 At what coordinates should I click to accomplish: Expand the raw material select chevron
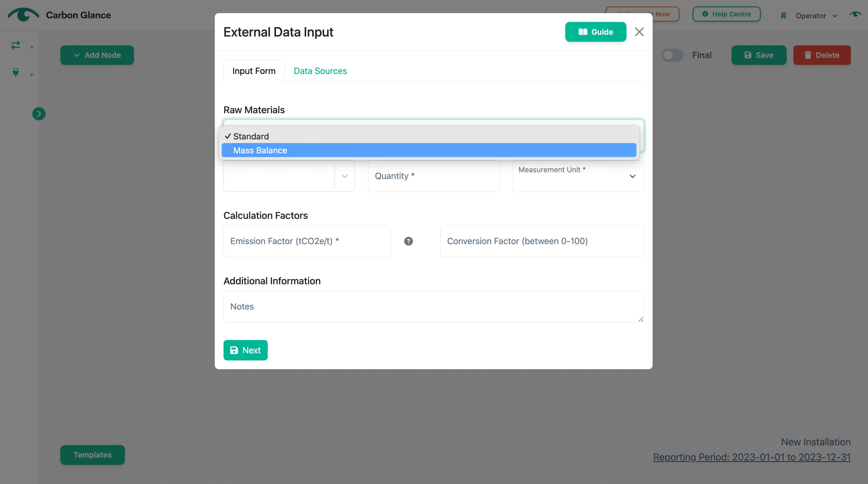tap(344, 176)
